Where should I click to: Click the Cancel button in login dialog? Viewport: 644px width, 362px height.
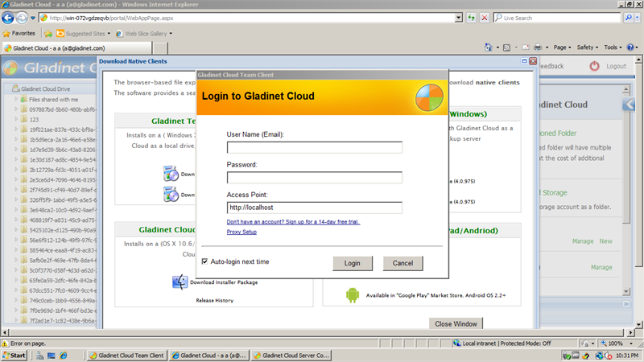[402, 263]
